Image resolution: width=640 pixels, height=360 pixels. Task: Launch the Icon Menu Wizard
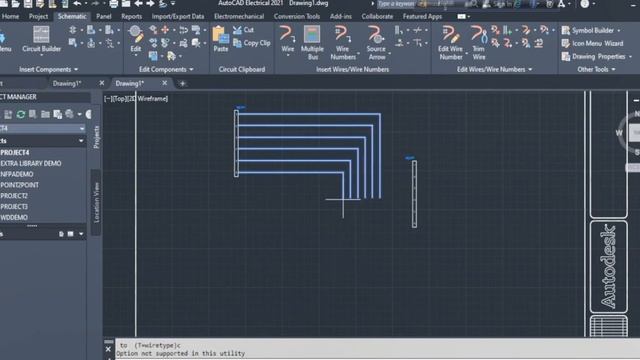[x=593, y=44]
